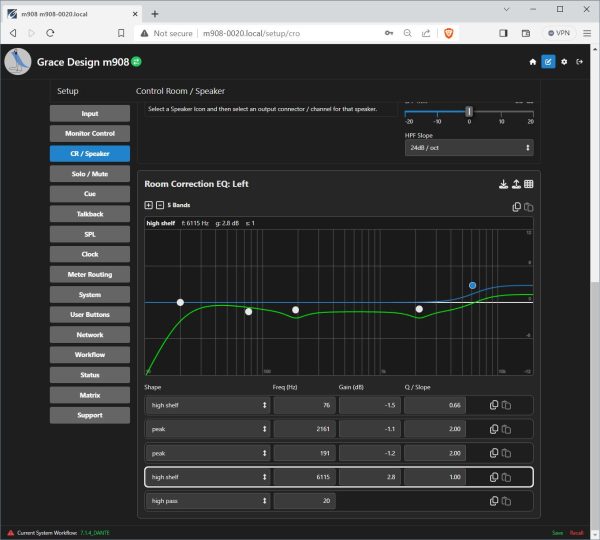Open the EQ table grid icon
Image resolution: width=600 pixels, height=540 pixels.
tap(529, 184)
